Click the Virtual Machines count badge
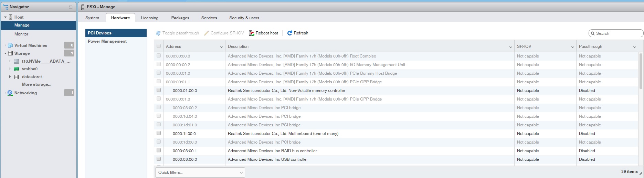644x178 pixels. 69,45
